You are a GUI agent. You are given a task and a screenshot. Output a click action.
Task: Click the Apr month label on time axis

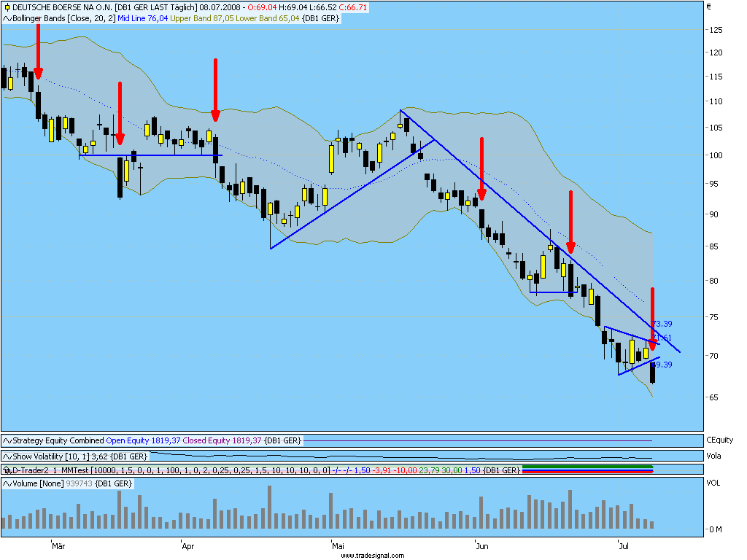[188, 546]
